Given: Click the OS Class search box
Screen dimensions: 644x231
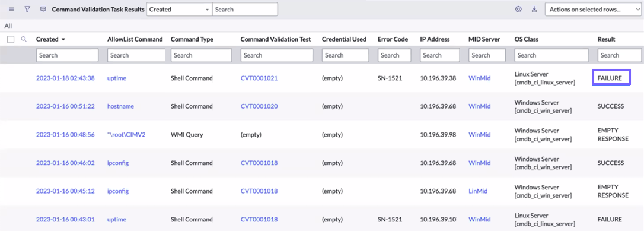Looking at the screenshot, I should 551,55.
